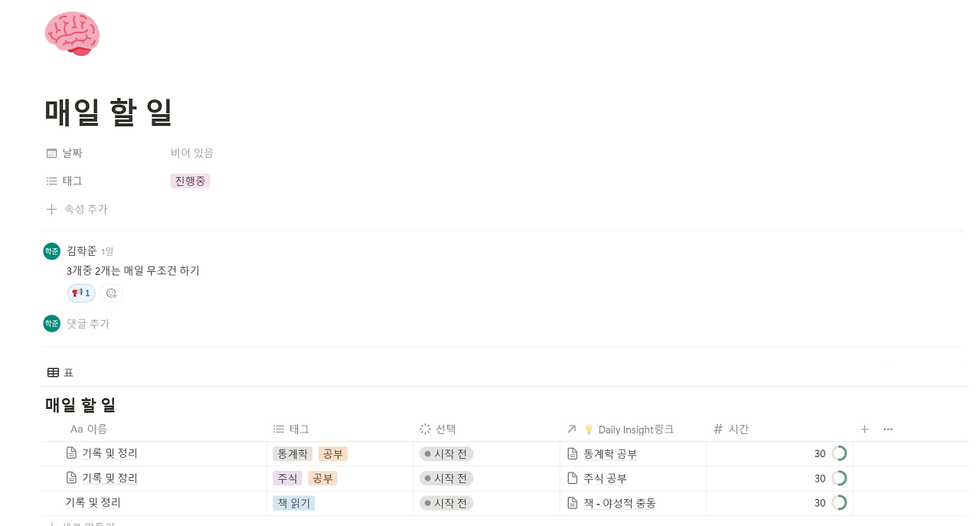Click the database heading 매일 할 일
This screenshot has width=980, height=526.
click(80, 405)
